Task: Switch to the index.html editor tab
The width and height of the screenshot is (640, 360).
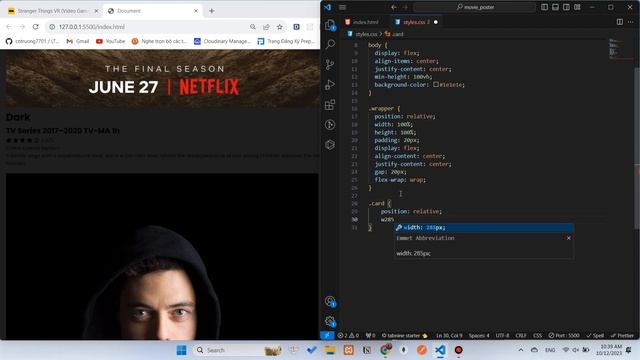Action: [362, 22]
